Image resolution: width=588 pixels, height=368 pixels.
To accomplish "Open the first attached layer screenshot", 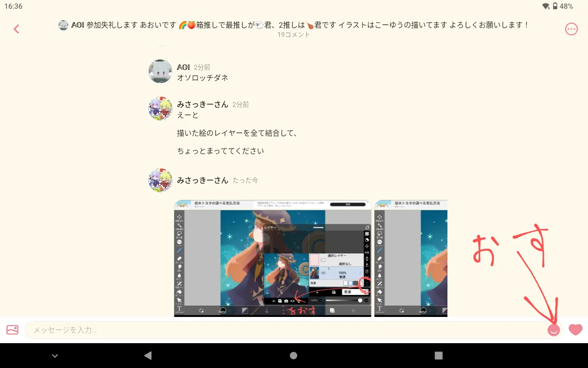I will point(272,258).
